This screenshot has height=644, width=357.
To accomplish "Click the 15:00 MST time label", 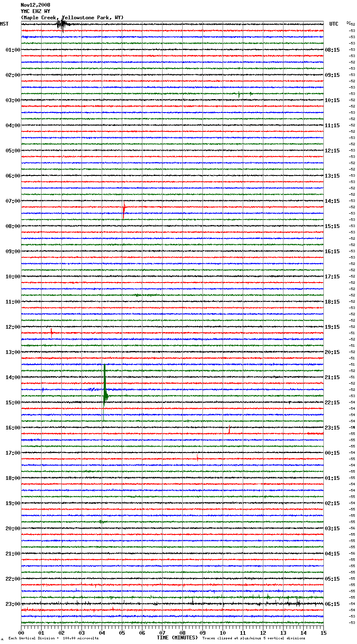I will 13,403.
